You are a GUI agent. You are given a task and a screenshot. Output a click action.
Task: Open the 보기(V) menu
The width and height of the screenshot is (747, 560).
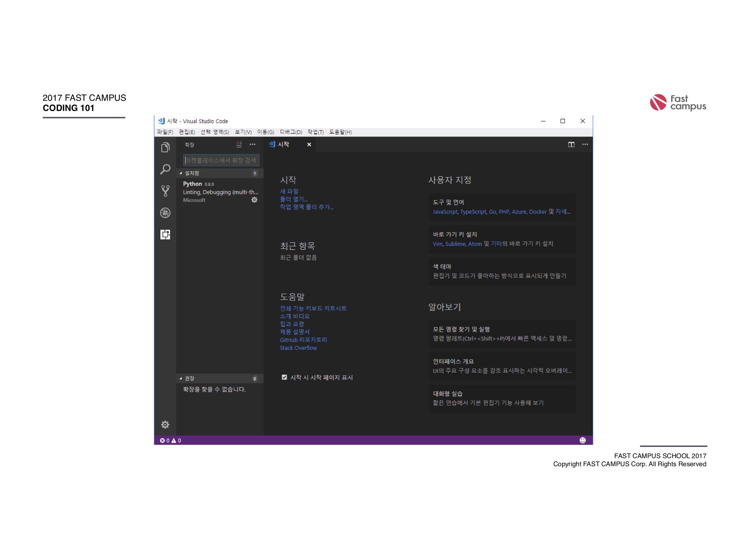pos(243,132)
